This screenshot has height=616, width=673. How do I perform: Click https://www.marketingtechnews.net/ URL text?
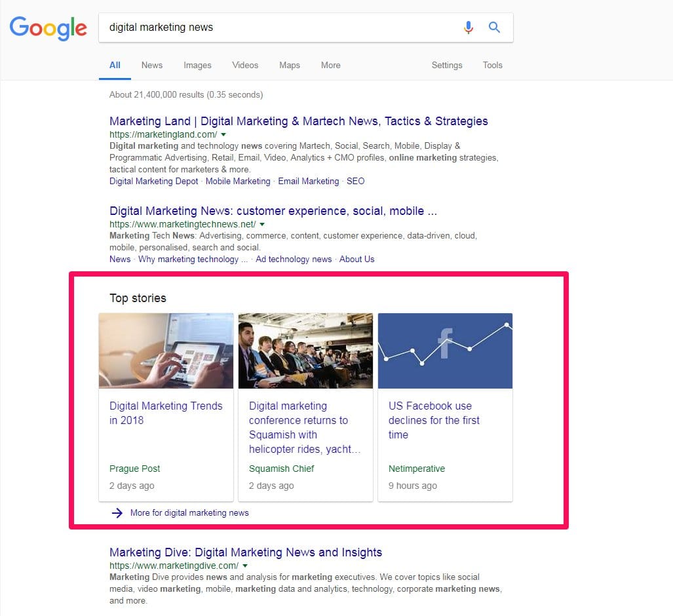[182, 225]
